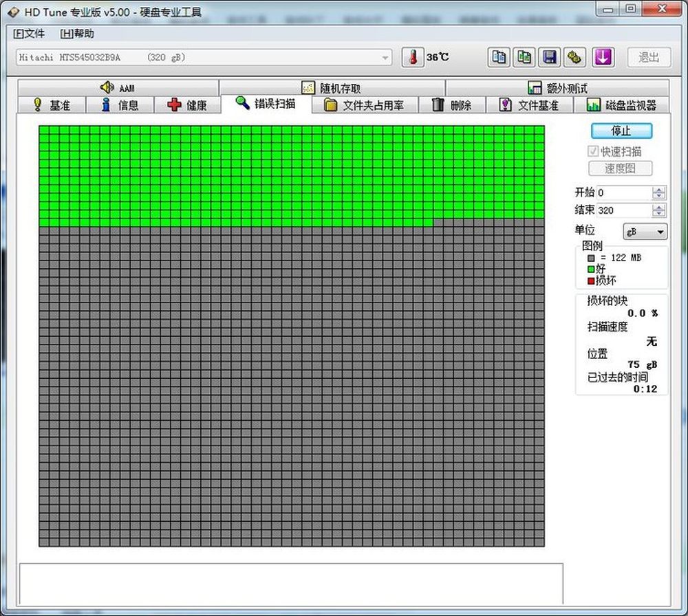Click the 停止 stop button
Image resolution: width=688 pixels, height=616 pixels.
[x=621, y=131]
